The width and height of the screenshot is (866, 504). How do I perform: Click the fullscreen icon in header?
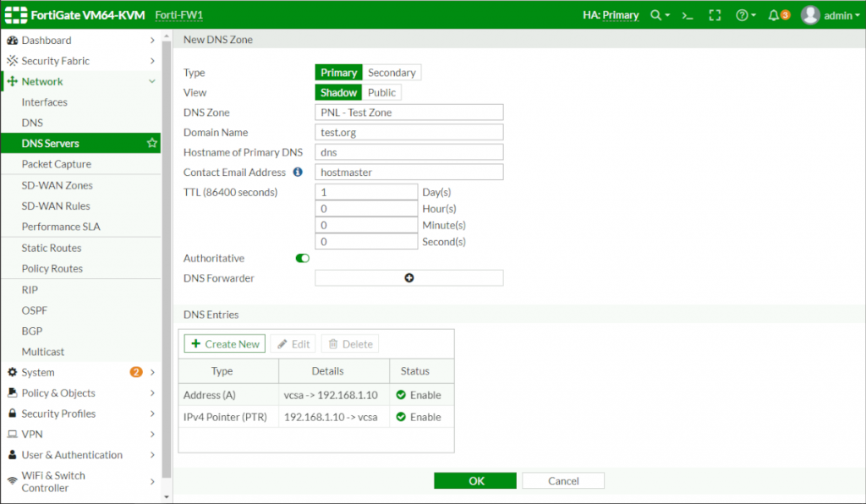point(715,15)
